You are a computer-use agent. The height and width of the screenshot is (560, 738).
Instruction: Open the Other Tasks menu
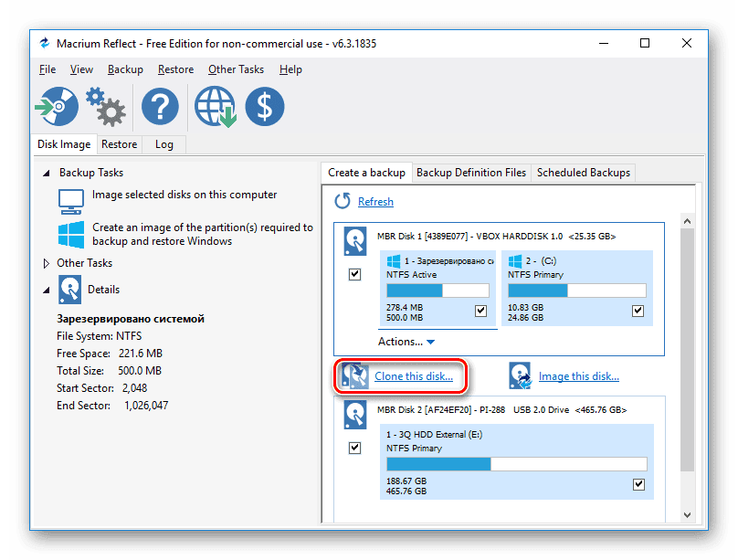237,69
